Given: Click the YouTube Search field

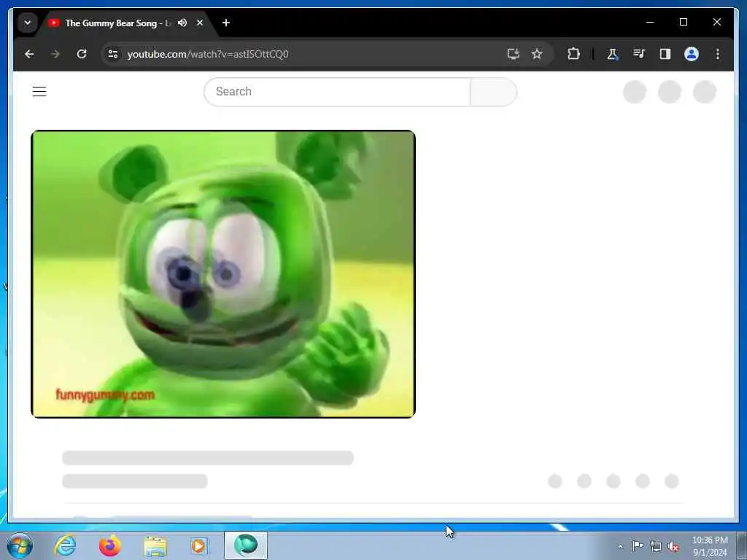Looking at the screenshot, I should pyautogui.click(x=337, y=91).
